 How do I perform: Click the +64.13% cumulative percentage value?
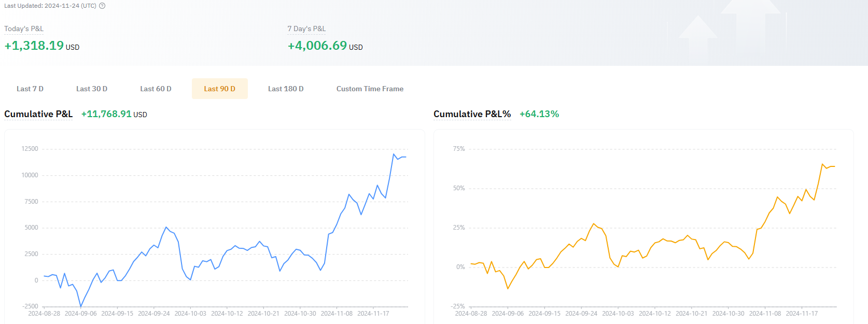click(x=539, y=114)
